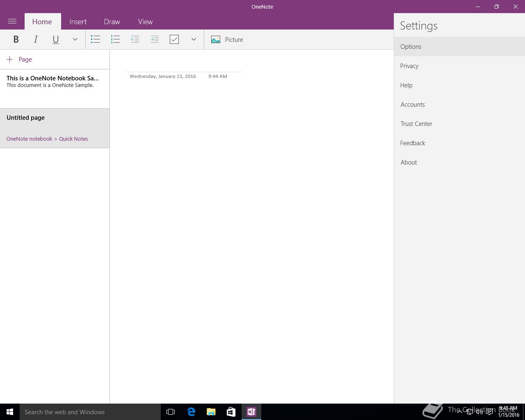Switch to the Draw tab
The image size is (525, 420).
112,22
